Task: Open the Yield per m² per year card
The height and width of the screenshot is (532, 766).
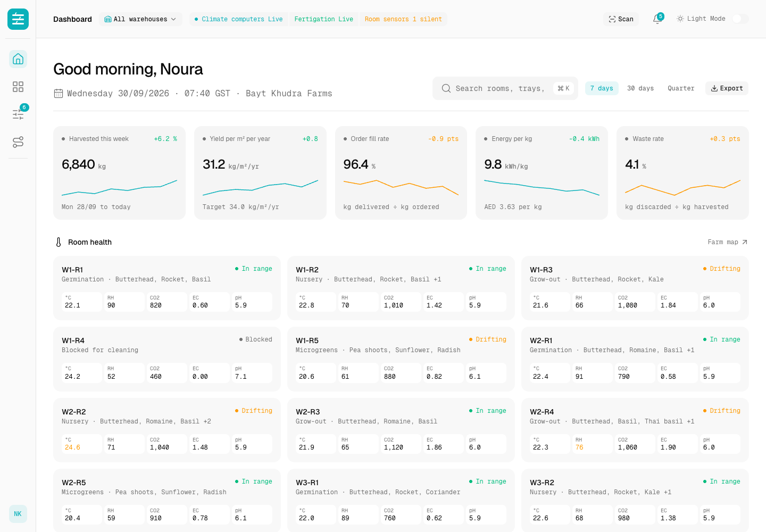Action: (x=260, y=173)
